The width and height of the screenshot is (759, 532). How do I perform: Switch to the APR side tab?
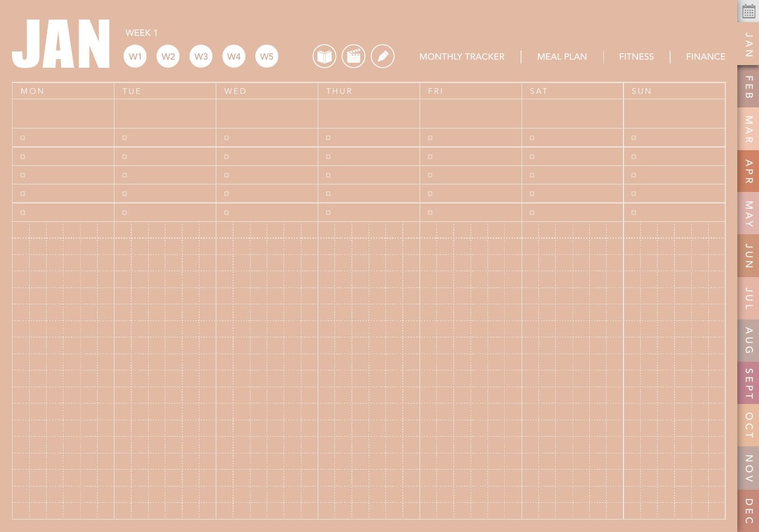tap(749, 171)
